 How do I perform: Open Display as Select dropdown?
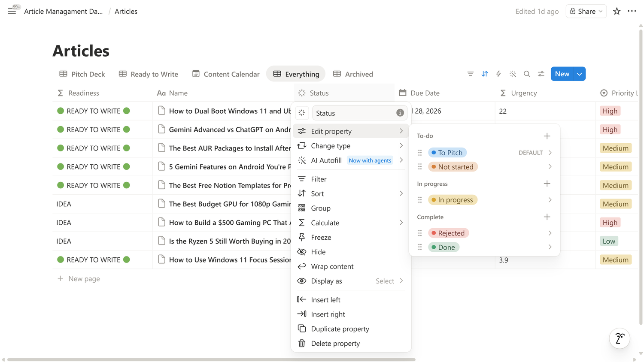coord(389,281)
